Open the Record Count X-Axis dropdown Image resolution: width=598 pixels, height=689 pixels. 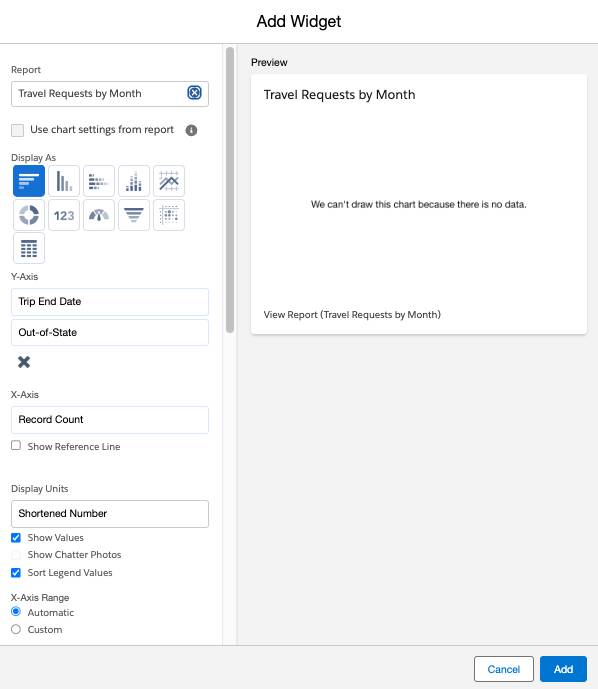(110, 420)
